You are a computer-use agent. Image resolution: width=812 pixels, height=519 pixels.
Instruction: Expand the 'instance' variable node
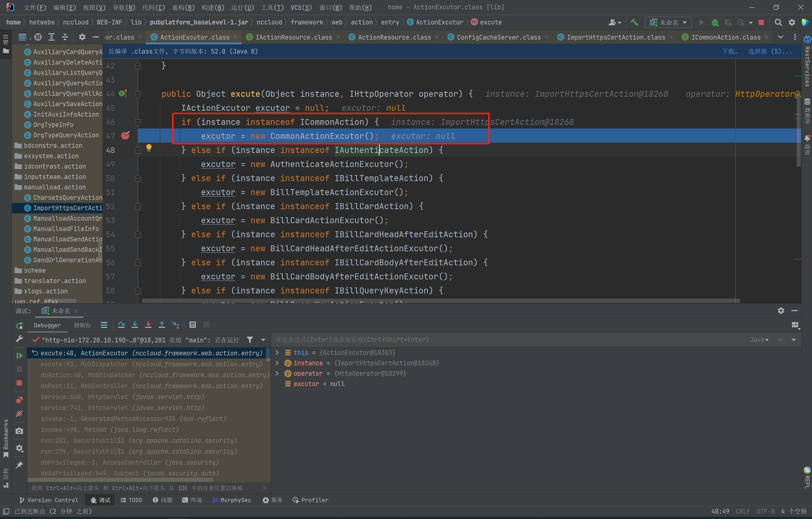[x=277, y=363]
